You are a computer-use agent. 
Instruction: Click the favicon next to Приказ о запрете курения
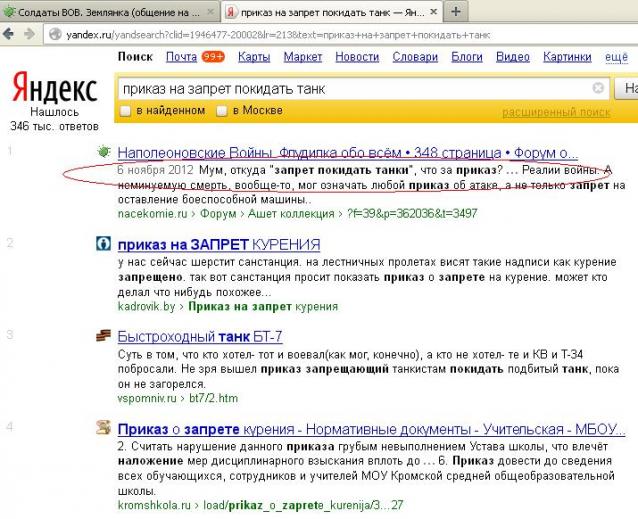(103, 427)
